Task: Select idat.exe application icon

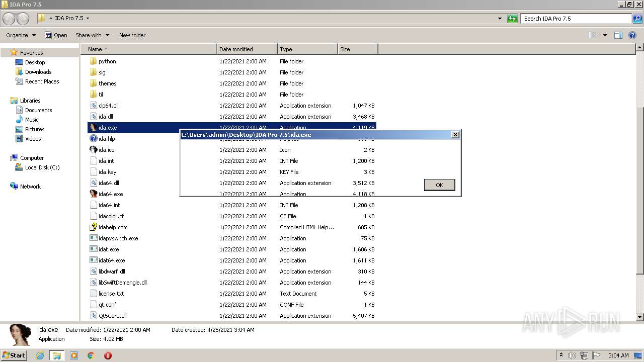Action: (x=93, y=249)
